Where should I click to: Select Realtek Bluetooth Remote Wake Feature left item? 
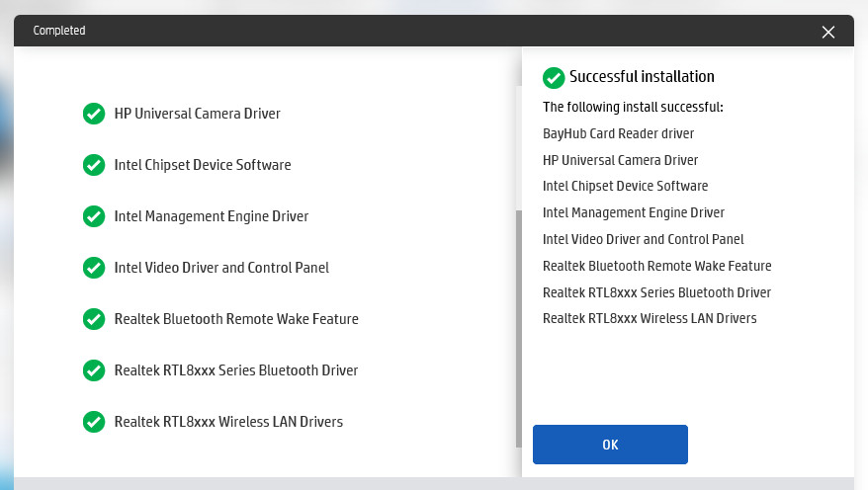click(x=236, y=319)
